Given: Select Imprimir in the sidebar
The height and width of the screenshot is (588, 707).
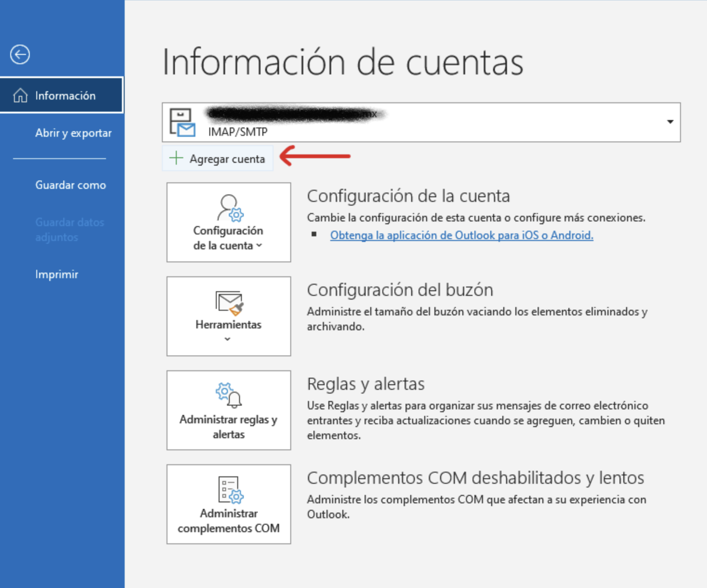Looking at the screenshot, I should (57, 274).
